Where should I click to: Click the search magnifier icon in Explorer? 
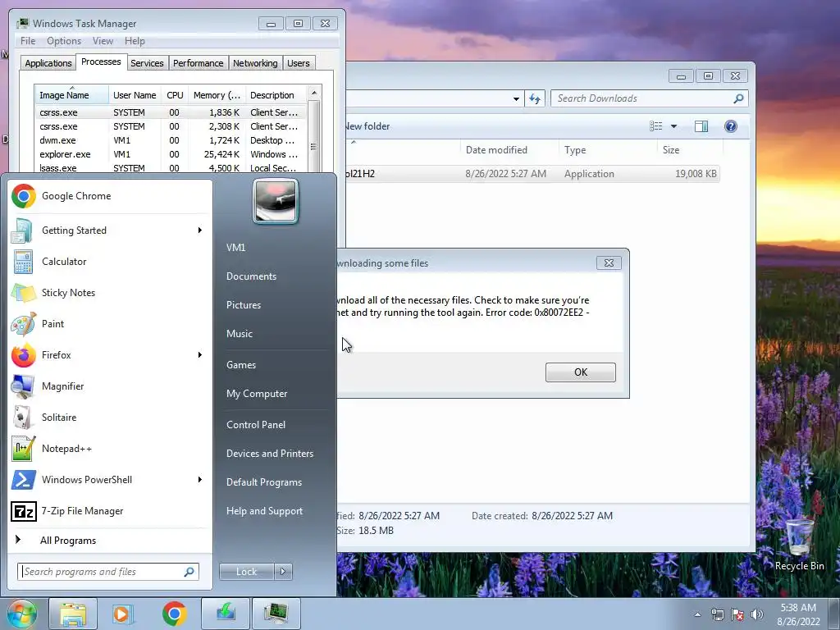pyautogui.click(x=738, y=98)
